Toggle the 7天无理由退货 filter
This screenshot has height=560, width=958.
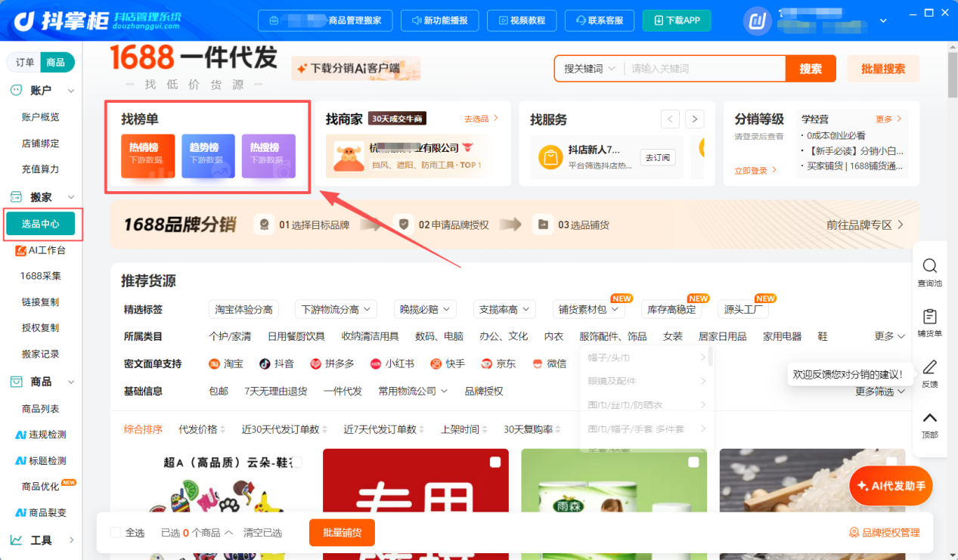pos(276,391)
